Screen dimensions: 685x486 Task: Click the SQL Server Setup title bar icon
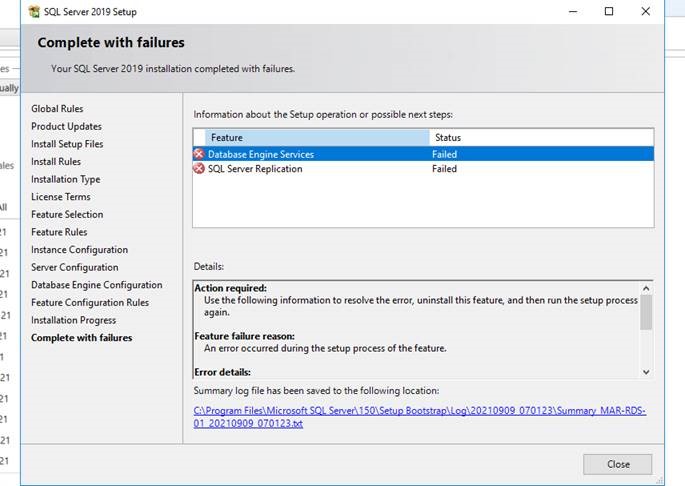(x=34, y=12)
